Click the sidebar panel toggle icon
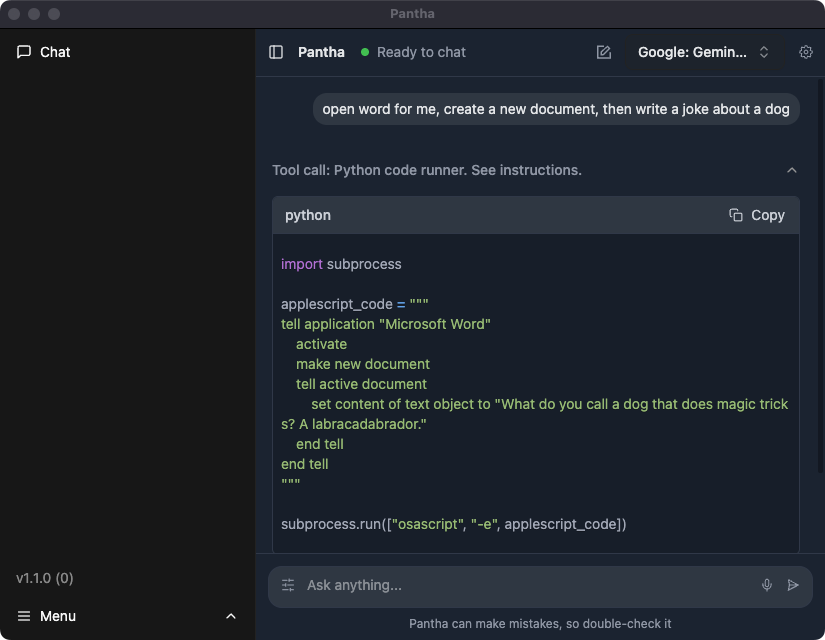 pos(276,51)
